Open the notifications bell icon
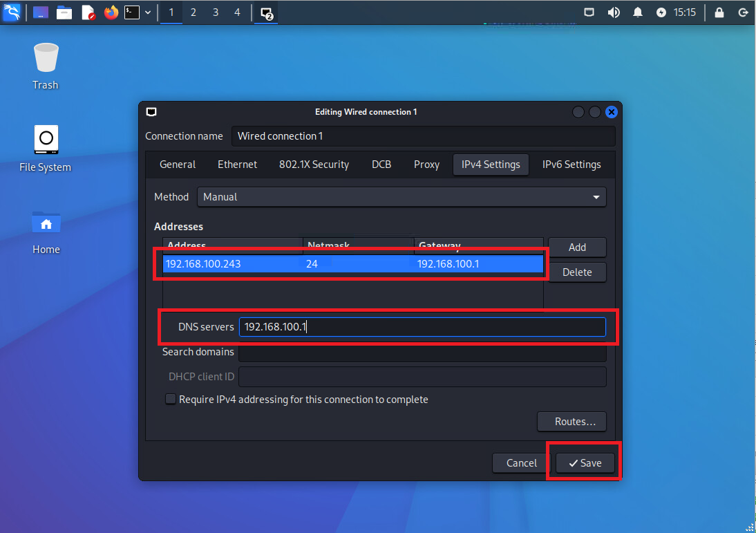Image resolution: width=756 pixels, height=533 pixels. pos(637,12)
